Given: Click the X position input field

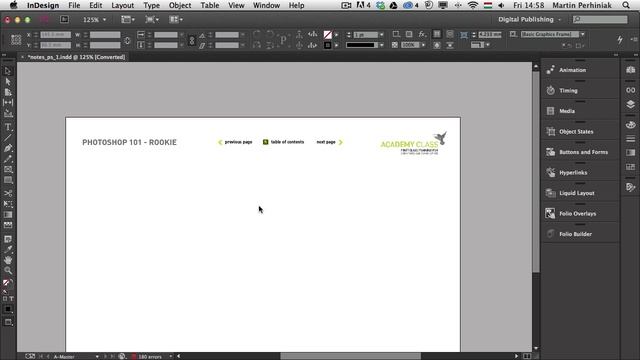Looking at the screenshot, I should 56,35.
